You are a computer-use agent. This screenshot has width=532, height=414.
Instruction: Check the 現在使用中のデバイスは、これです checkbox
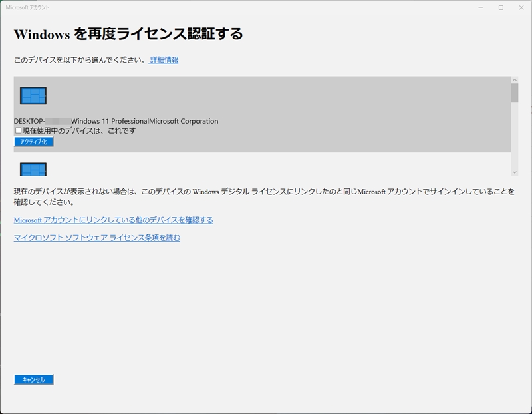[x=18, y=131]
